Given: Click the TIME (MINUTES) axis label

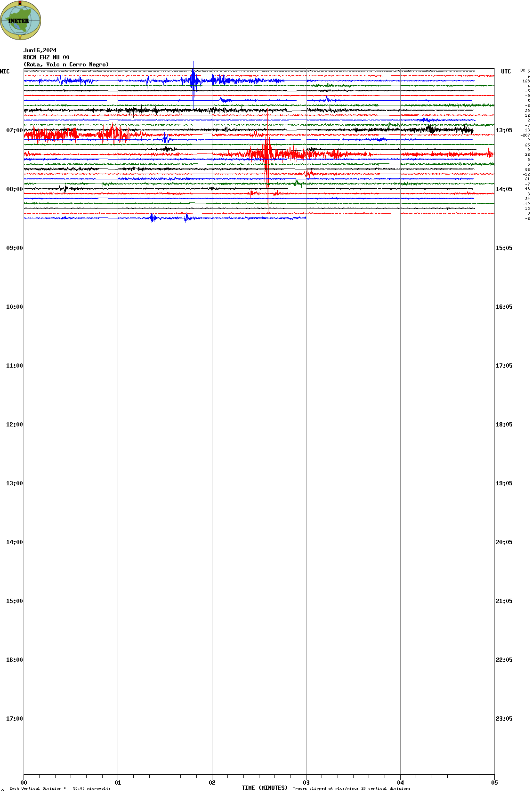Looking at the screenshot, I should point(265,788).
